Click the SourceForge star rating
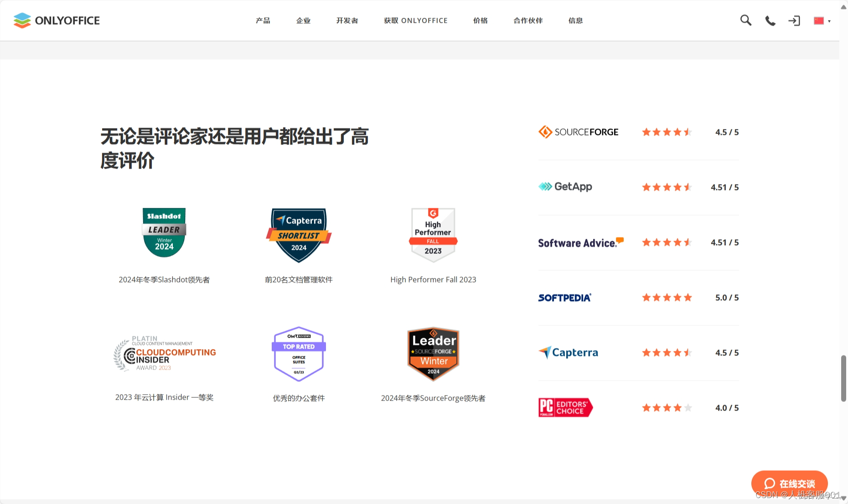 point(667,132)
